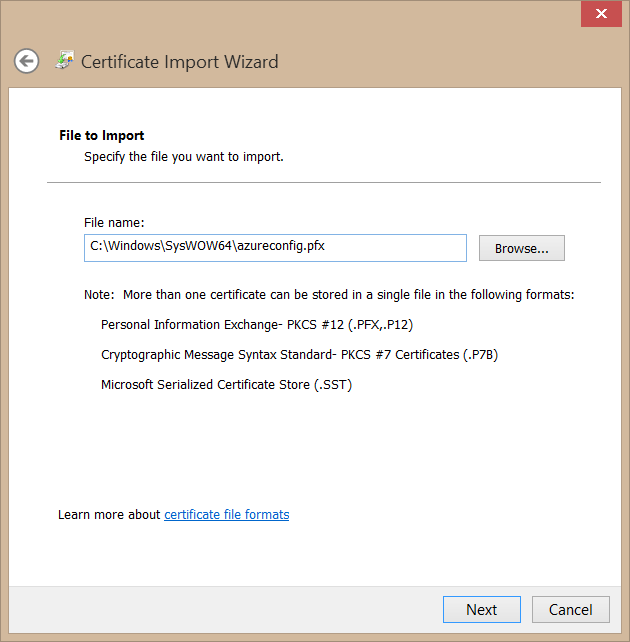Open the certificate file formats link
Image resolution: width=630 pixels, height=642 pixels.
226,515
